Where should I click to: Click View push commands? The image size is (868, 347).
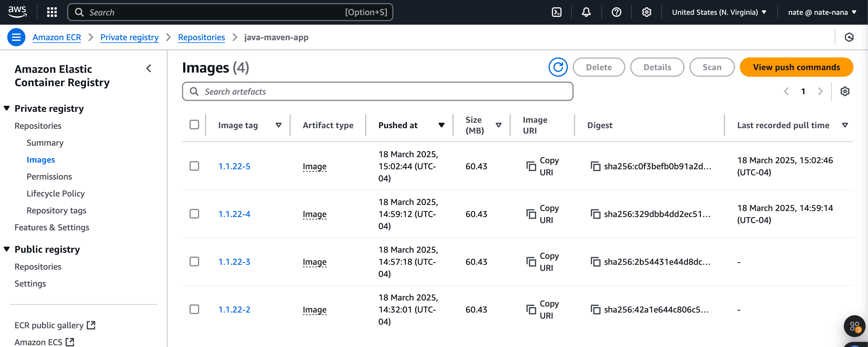point(796,67)
